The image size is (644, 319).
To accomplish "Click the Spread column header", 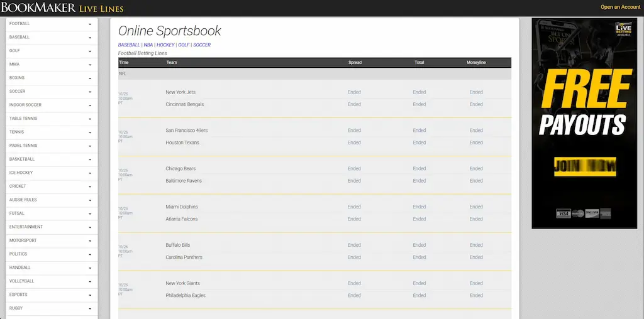I will [355, 63].
